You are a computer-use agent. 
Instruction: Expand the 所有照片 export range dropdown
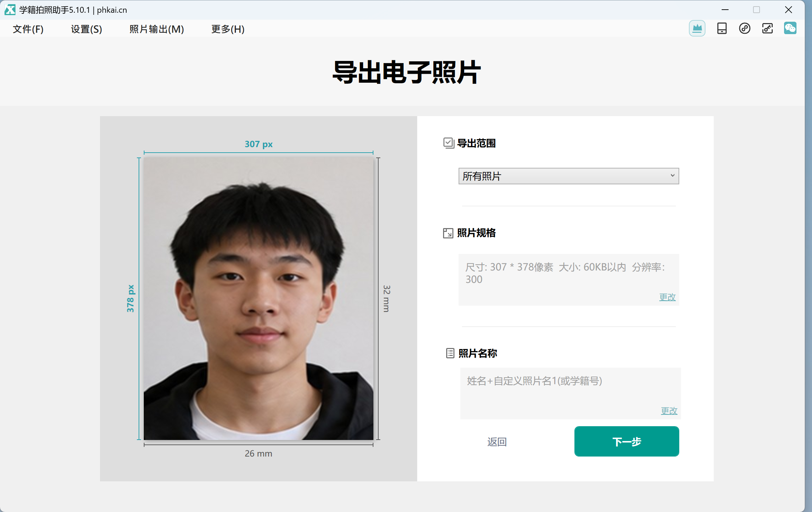tap(569, 176)
